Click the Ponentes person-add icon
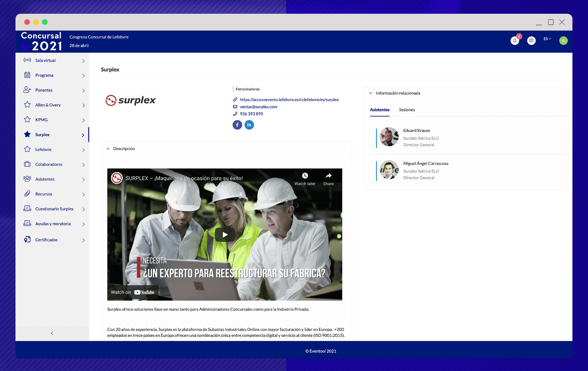The width and height of the screenshot is (588, 371). [x=27, y=90]
